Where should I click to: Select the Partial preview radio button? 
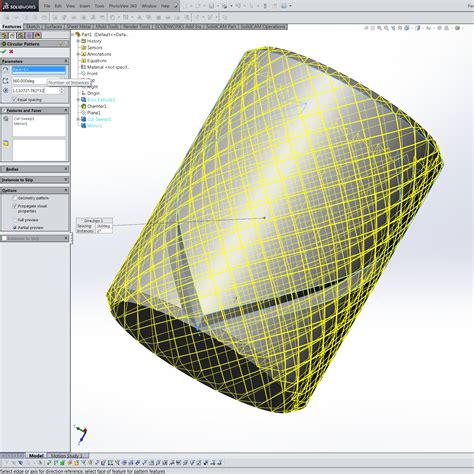(15, 228)
